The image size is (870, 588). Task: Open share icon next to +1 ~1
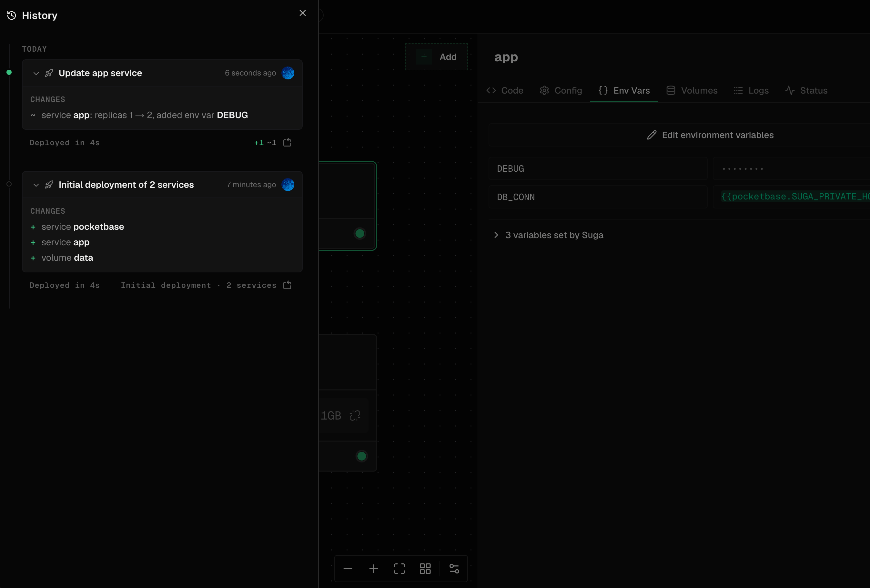pos(287,143)
